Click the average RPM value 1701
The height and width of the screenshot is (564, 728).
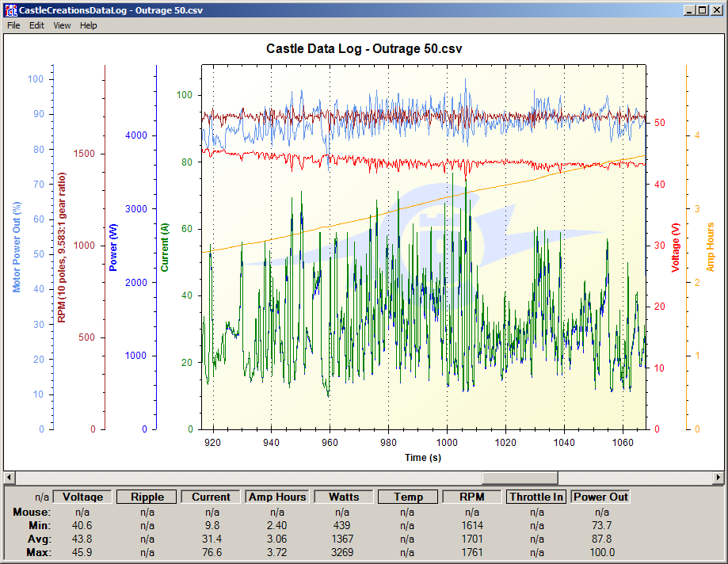click(472, 539)
